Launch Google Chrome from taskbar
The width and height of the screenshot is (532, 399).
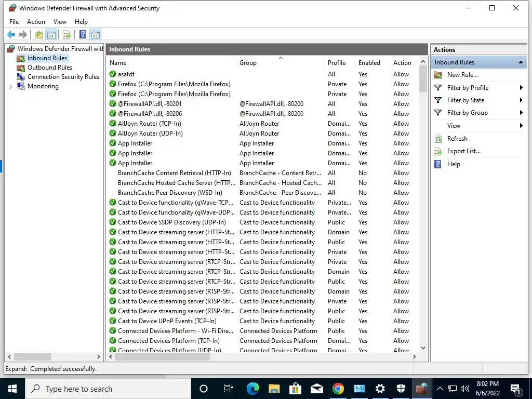338,389
